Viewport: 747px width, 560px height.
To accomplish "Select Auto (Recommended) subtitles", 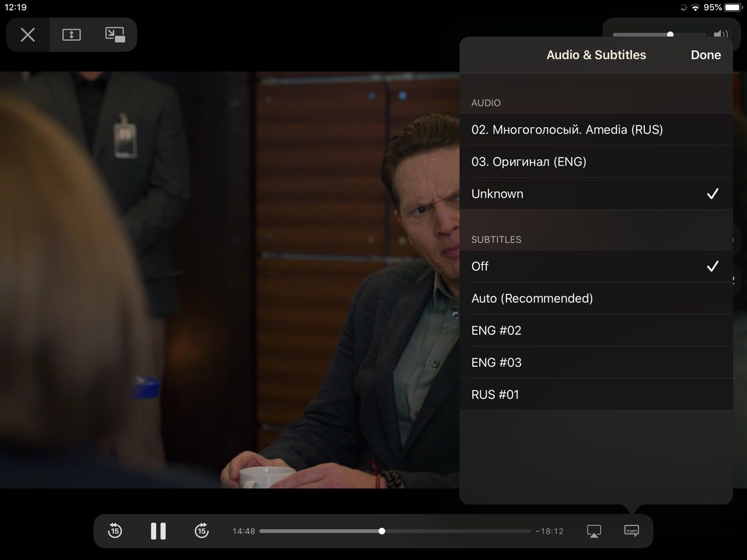I will click(x=596, y=298).
